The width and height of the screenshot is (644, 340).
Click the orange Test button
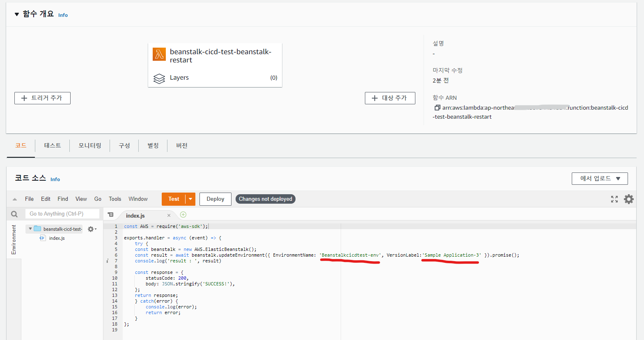click(x=174, y=199)
